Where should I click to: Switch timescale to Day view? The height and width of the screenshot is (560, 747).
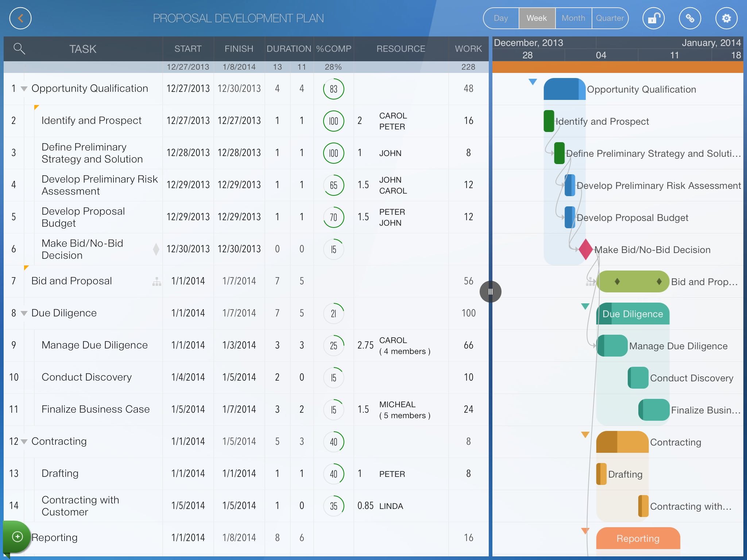coord(501,18)
